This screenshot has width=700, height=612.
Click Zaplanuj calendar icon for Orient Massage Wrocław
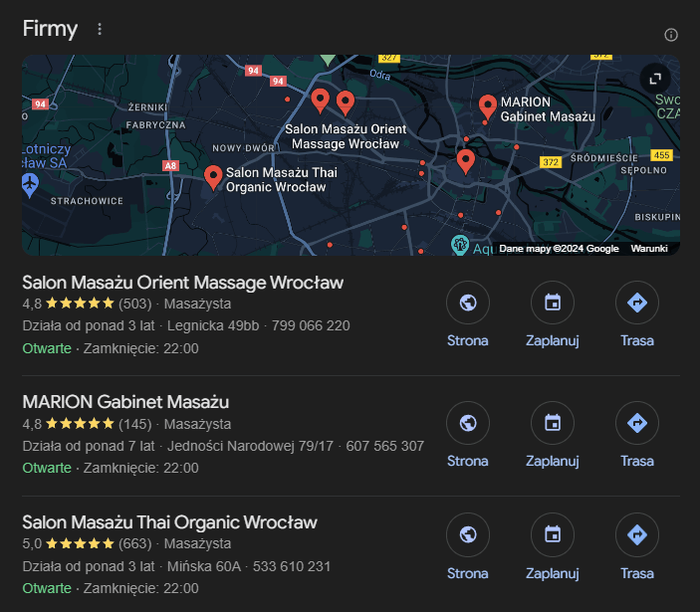click(x=553, y=303)
